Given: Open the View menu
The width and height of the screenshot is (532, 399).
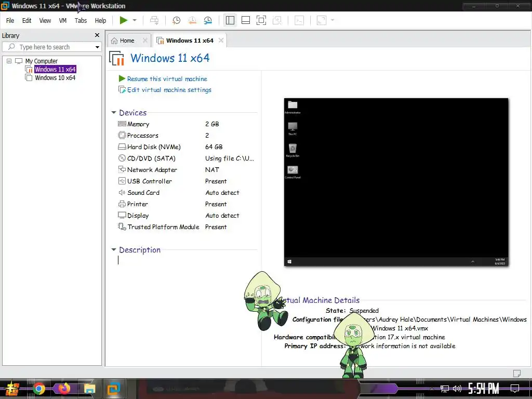Looking at the screenshot, I should click(45, 21).
